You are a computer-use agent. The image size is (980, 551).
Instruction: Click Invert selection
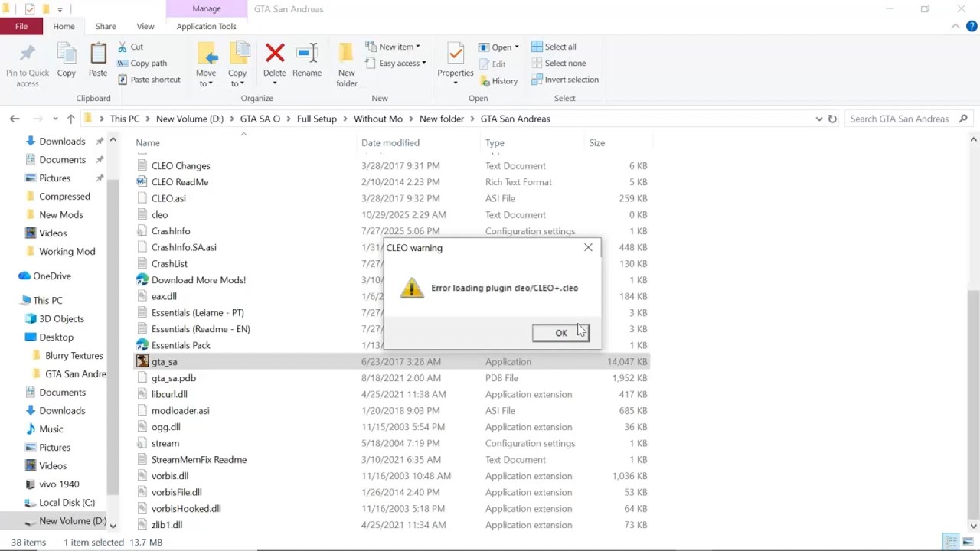(x=565, y=80)
